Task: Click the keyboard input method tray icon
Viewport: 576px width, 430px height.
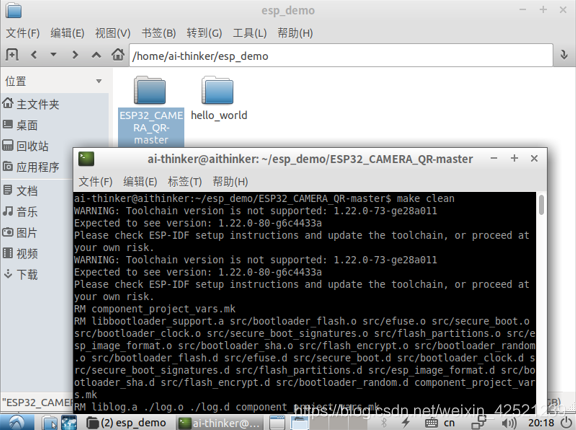Action: point(431,423)
